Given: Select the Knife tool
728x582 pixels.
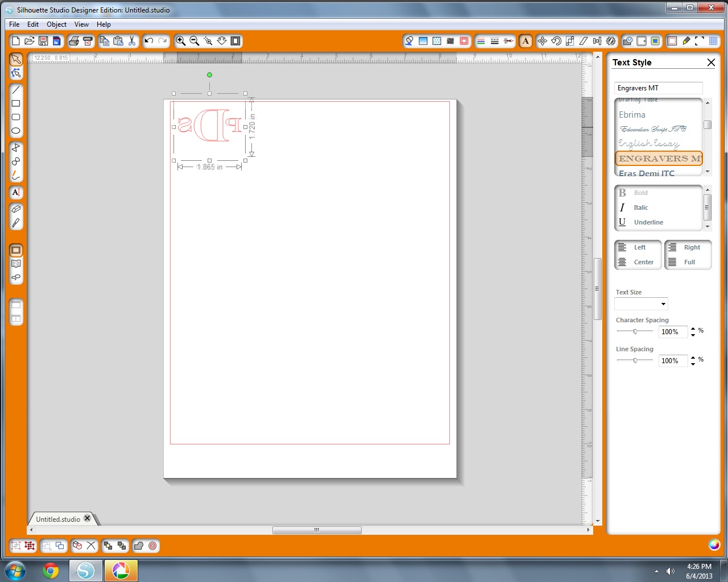Looking at the screenshot, I should (16, 223).
